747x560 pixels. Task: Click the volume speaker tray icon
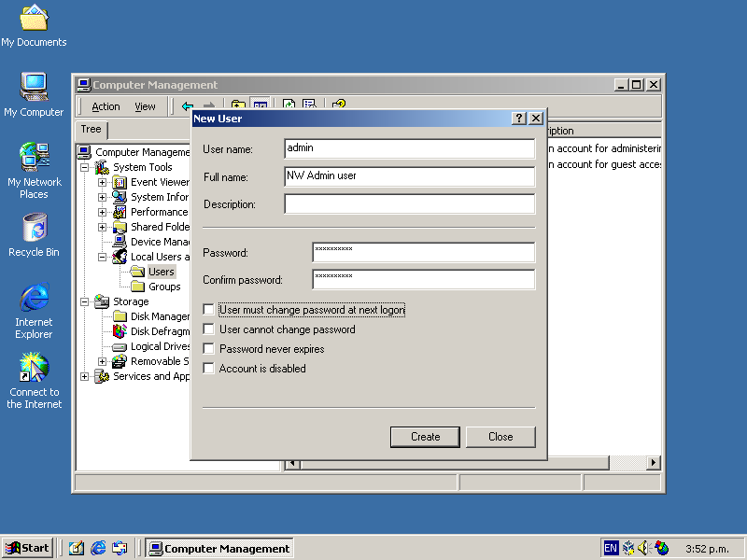click(644, 548)
